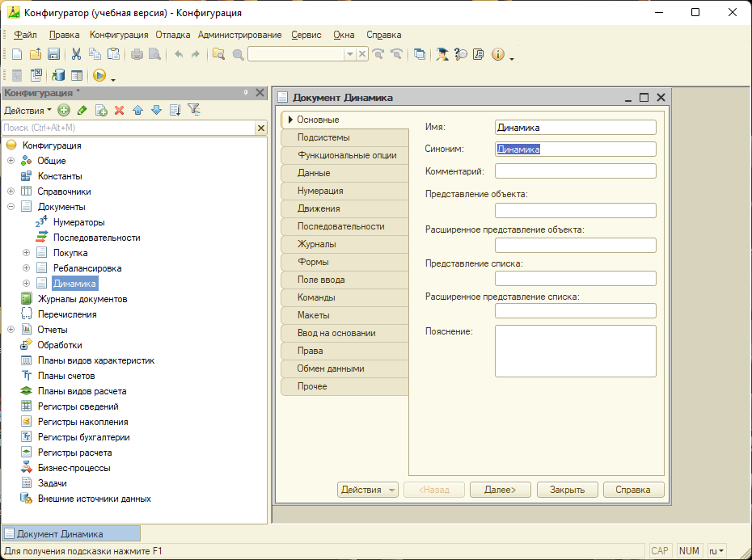Viewport: 752px width, 560px height.
Task: Click the pencil Edit icon in configuration toolbar
Action: pyautogui.click(x=82, y=110)
